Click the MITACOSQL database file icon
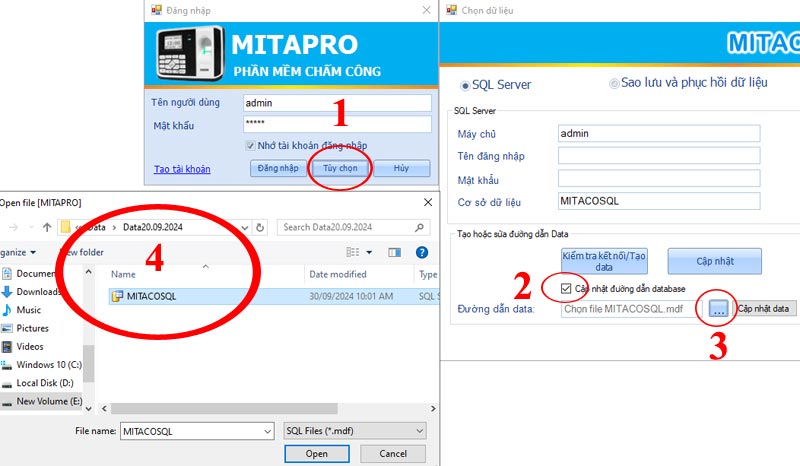The image size is (800, 466). click(x=117, y=296)
